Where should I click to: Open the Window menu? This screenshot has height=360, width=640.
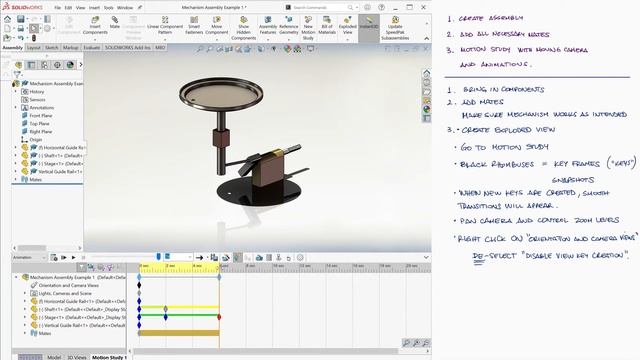coord(125,7)
